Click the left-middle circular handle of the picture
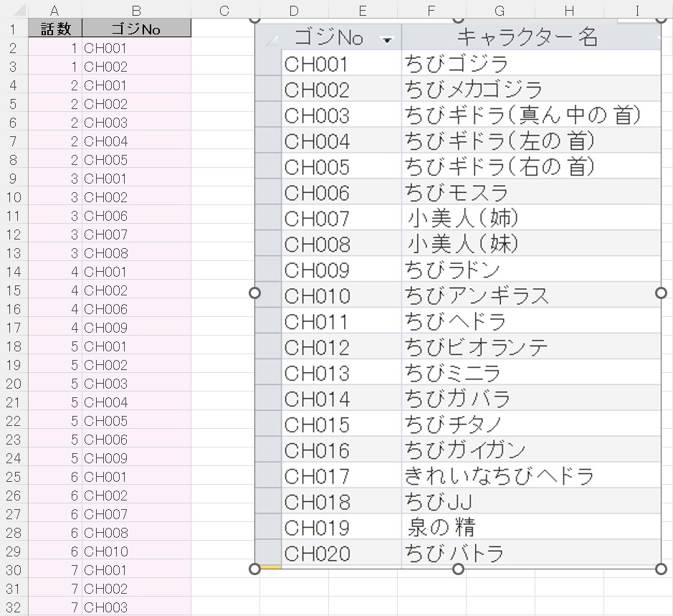673x616 pixels. [x=254, y=293]
